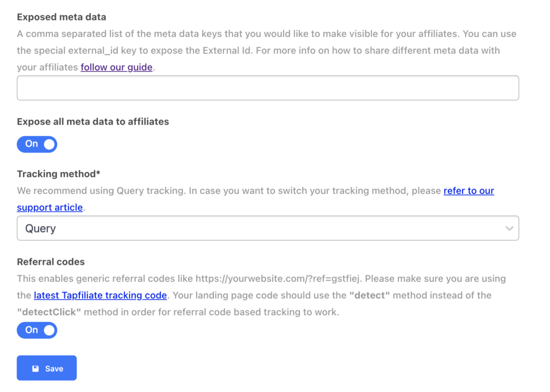The height and width of the screenshot is (392, 550).
Task: Click the bold "detectClick" method text
Action: tap(49, 312)
